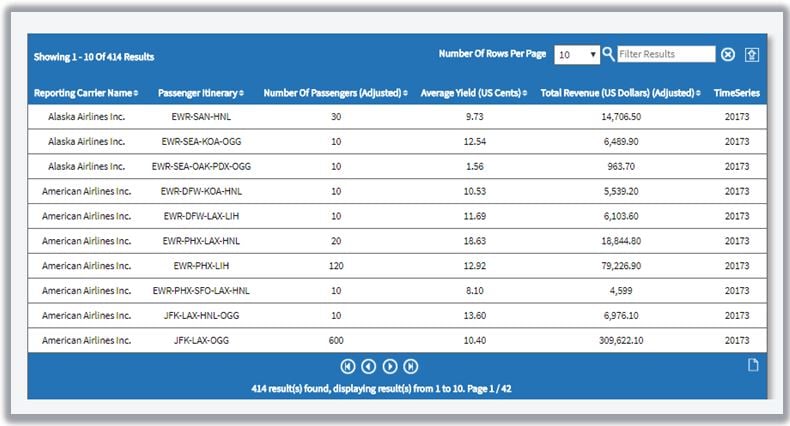Image resolution: width=790 pixels, height=426 pixels.
Task: Go to previous page of results
Action: (x=368, y=366)
